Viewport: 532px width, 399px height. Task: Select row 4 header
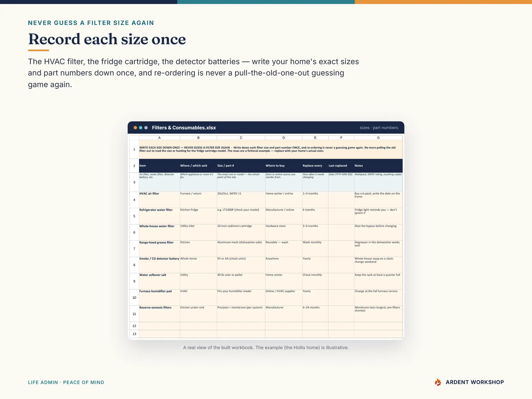(134, 200)
